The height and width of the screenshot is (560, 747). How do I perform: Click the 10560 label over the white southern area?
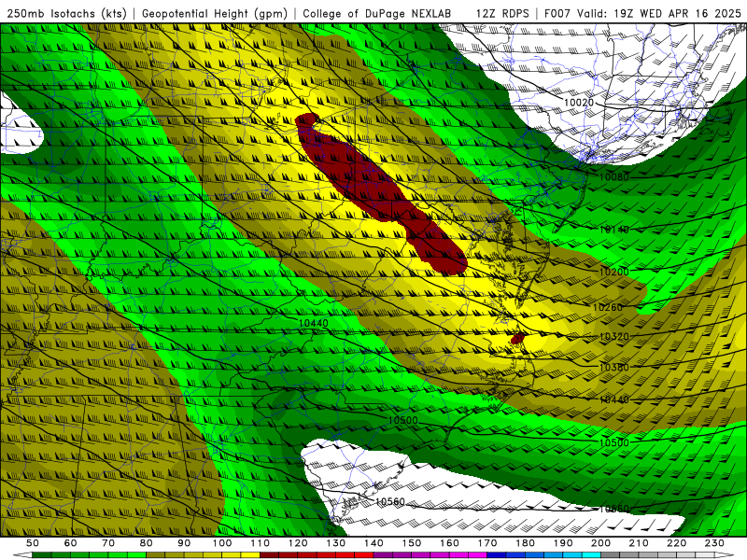[x=390, y=501]
